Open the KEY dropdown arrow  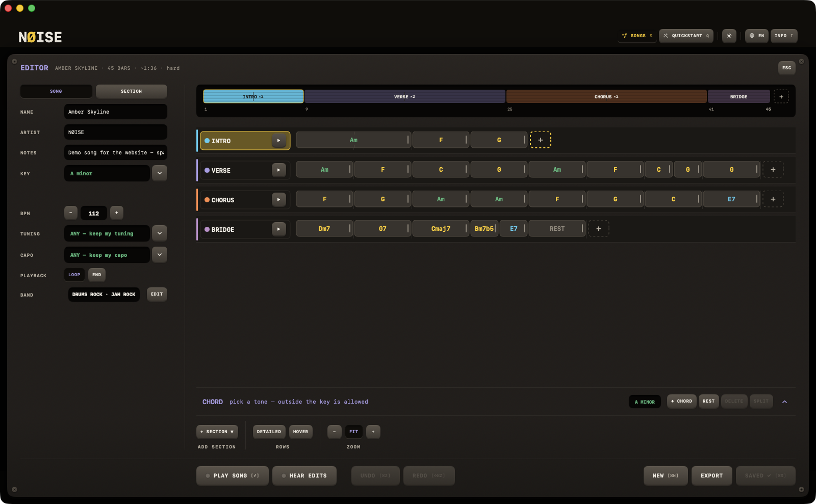point(160,173)
